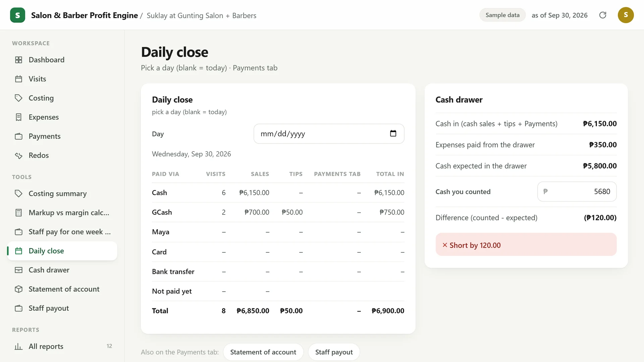Go to the Visits section
This screenshot has height=362, width=644.
62,79
